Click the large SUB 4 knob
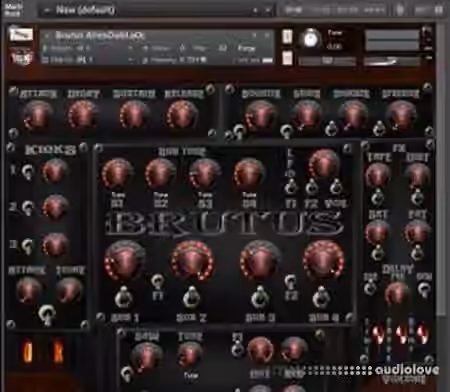The height and width of the screenshot is (392, 450). (x=323, y=261)
